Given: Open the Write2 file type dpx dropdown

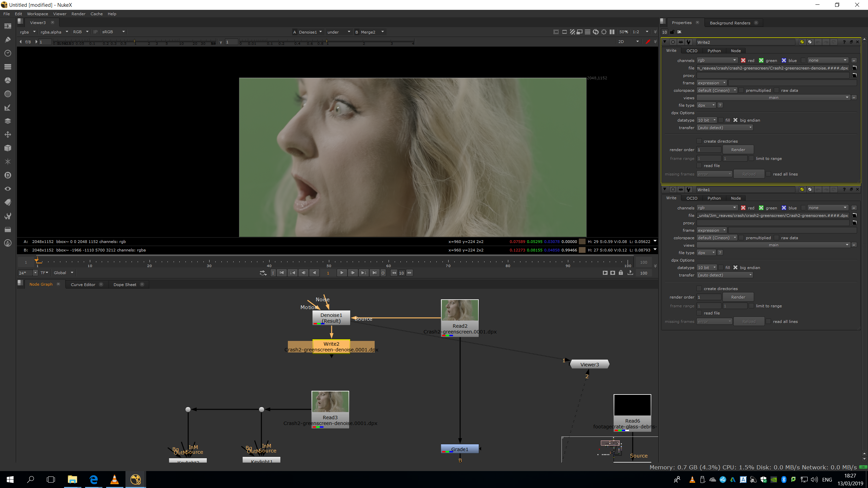Looking at the screenshot, I should [x=706, y=105].
